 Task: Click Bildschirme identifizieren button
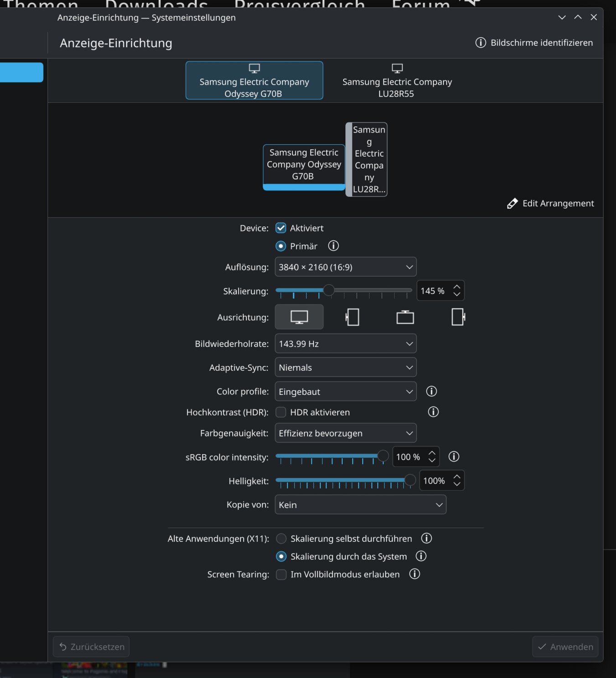534,42
